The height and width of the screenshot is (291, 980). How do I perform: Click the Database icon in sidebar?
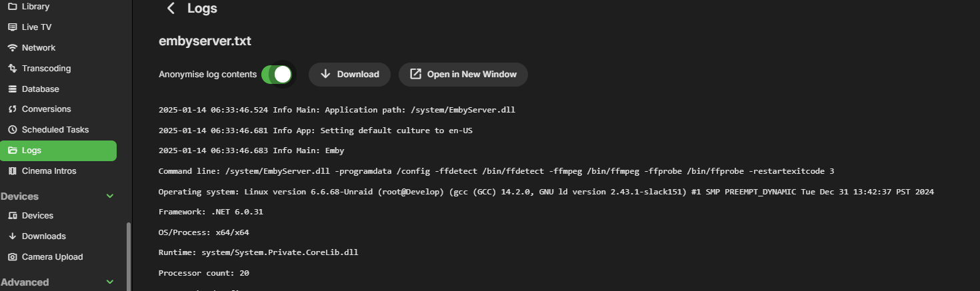pos(12,89)
